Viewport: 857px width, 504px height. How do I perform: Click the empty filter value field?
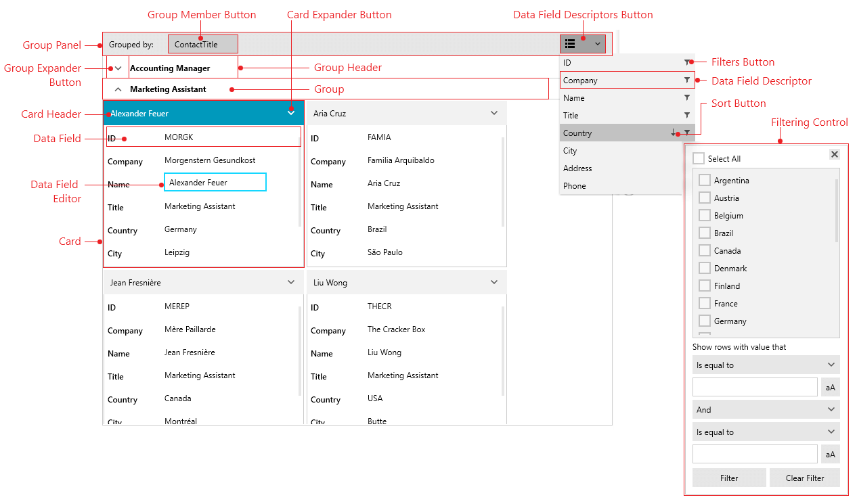coord(754,386)
